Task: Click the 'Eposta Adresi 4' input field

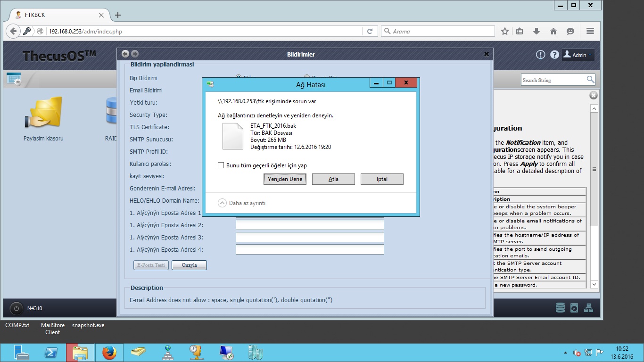Action: pyautogui.click(x=310, y=249)
